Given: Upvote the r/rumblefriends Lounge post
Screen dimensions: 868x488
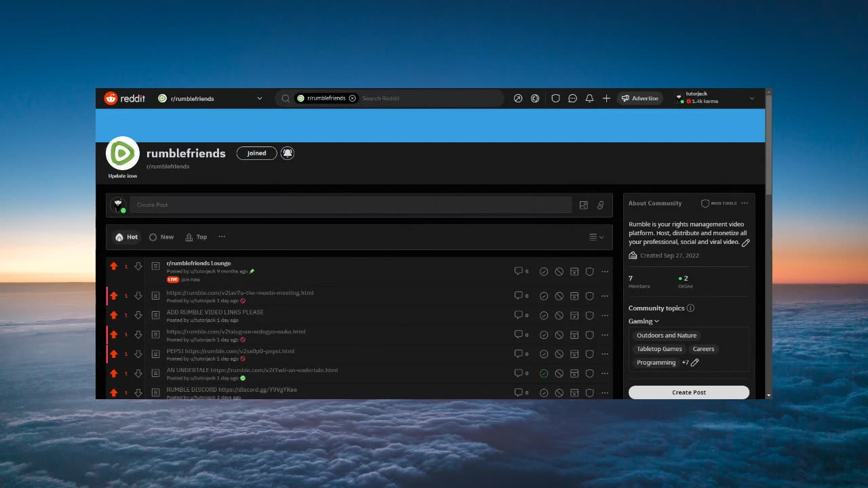Looking at the screenshot, I should coord(114,266).
